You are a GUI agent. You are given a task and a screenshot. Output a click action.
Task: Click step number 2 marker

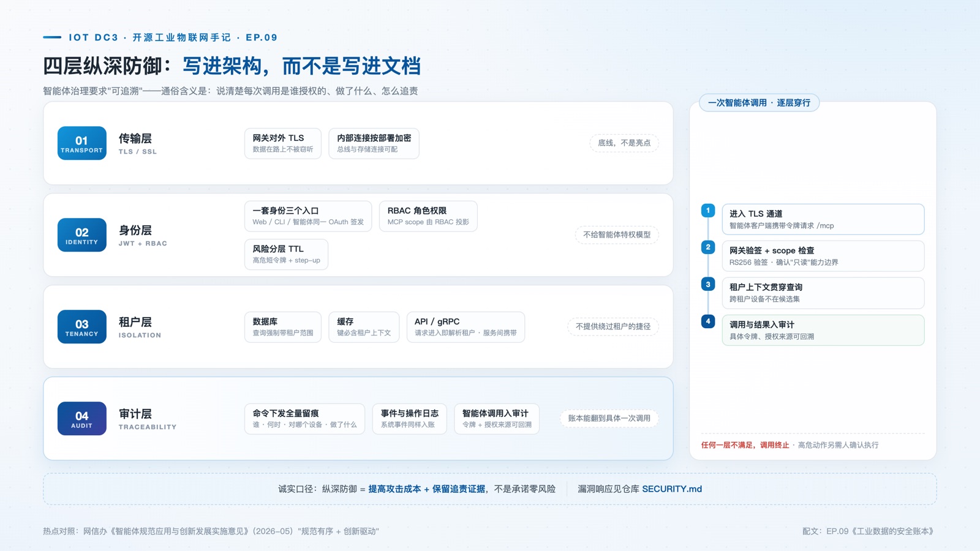point(708,247)
